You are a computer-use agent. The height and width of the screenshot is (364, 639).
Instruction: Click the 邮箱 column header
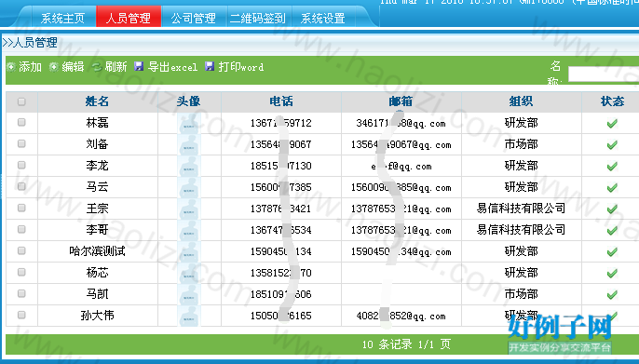pos(401,101)
